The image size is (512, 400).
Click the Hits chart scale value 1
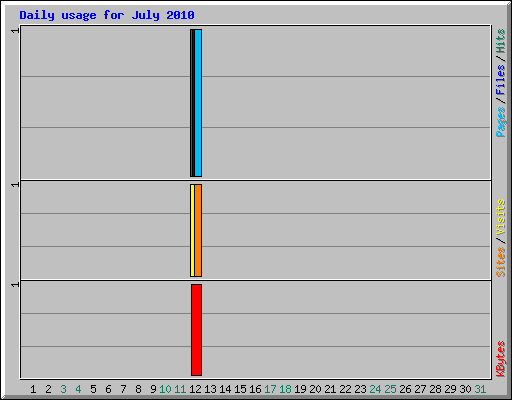coord(15,31)
